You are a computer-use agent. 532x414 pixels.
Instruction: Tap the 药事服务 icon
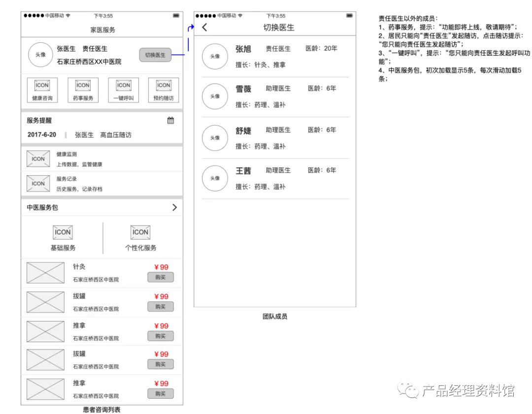pos(83,90)
